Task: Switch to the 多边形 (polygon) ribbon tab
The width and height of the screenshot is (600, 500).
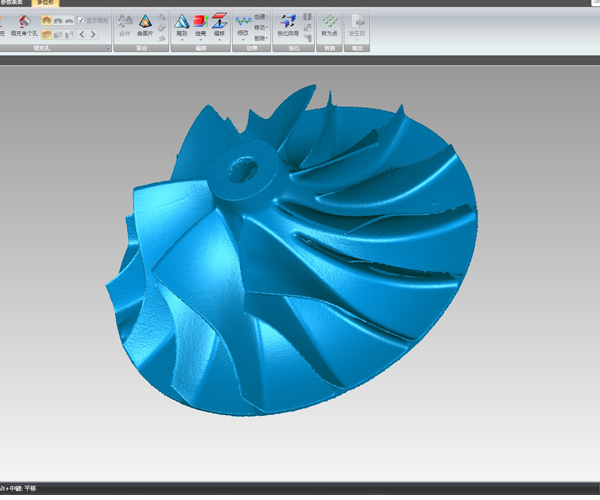Action: pos(46,3)
